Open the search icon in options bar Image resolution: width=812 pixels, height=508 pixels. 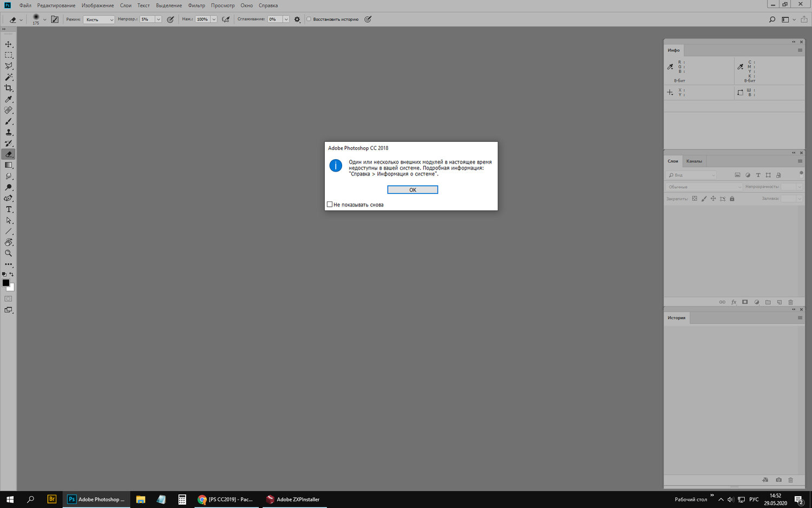pos(772,19)
